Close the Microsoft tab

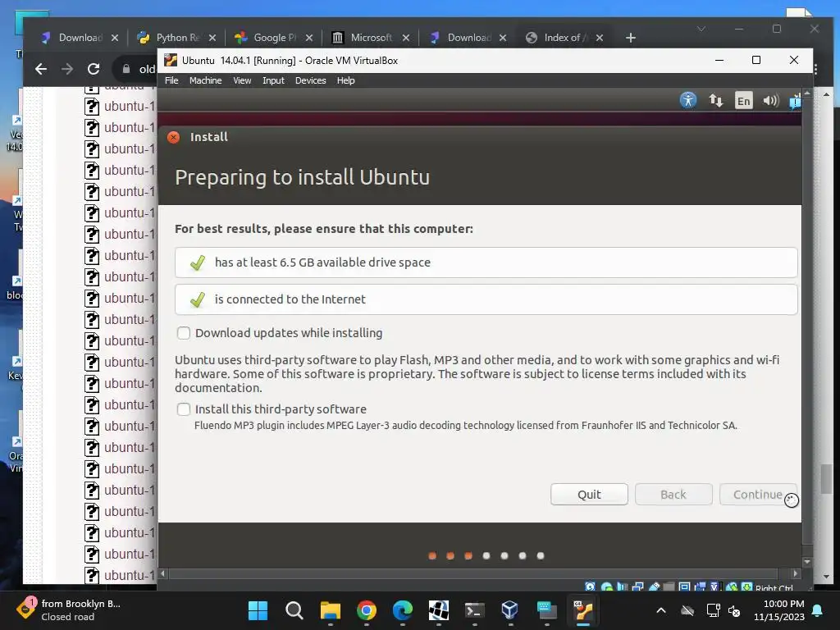pyautogui.click(x=405, y=38)
